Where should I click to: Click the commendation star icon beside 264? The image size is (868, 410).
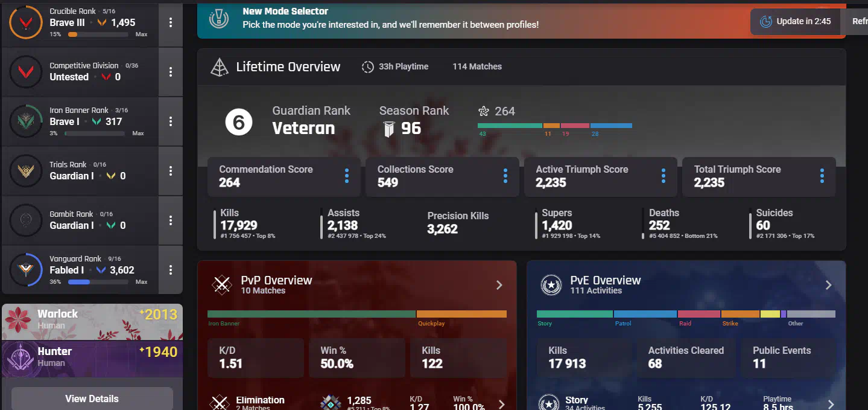tap(484, 111)
